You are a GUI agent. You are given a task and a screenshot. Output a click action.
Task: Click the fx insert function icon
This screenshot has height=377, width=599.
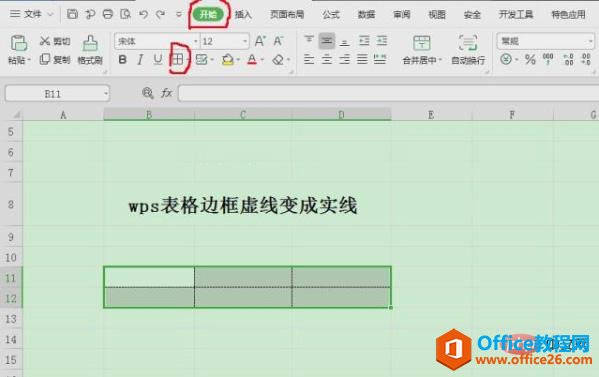[167, 93]
